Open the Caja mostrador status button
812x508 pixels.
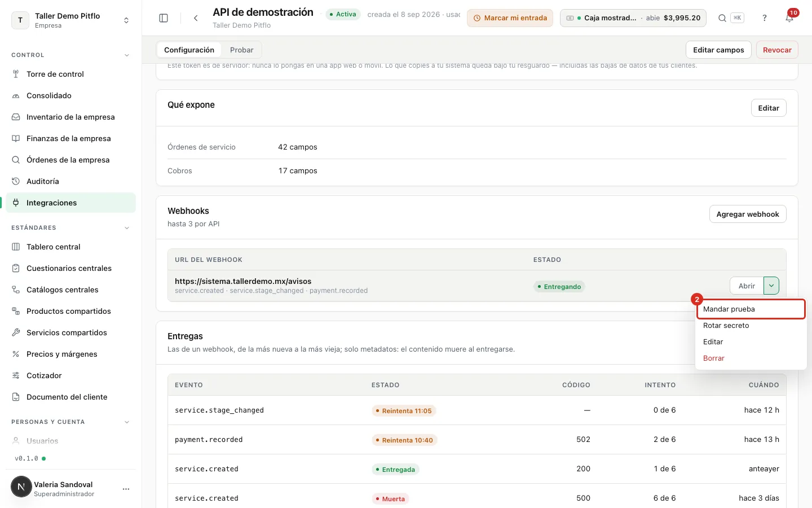633,18
